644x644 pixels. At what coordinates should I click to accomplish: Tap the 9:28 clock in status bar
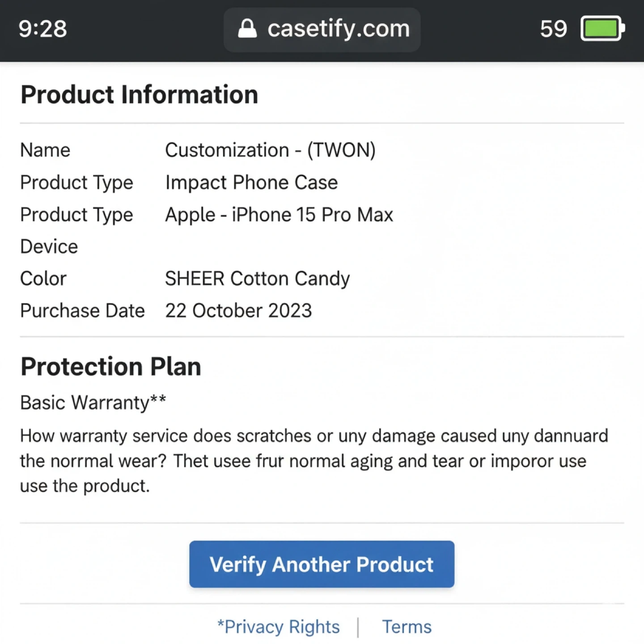point(43,29)
